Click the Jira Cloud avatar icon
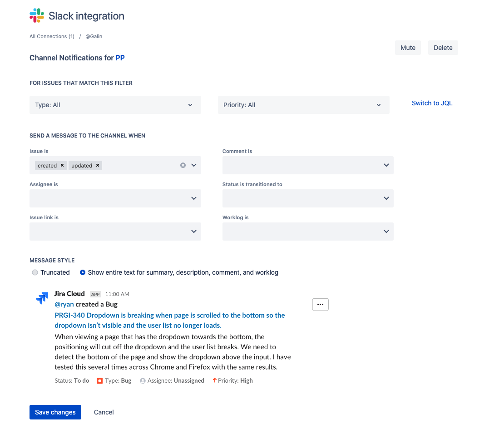The image size is (504, 429). [42, 298]
